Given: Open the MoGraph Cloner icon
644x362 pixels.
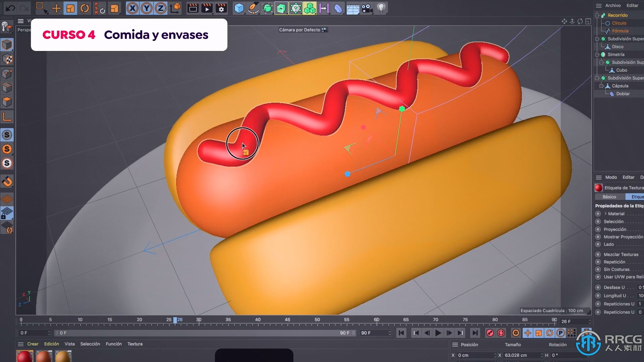Looking at the screenshot, I should pyautogui.click(x=310, y=8).
